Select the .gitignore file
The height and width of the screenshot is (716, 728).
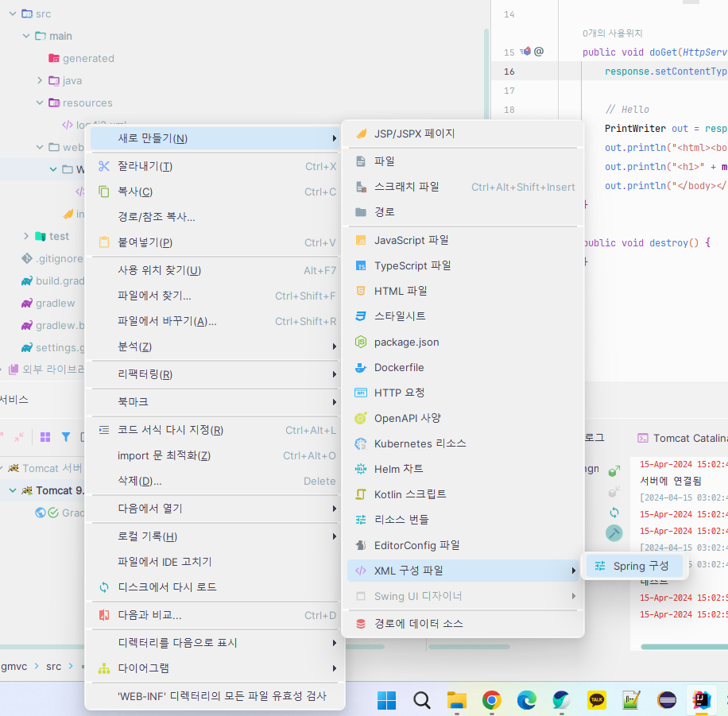(x=52, y=258)
